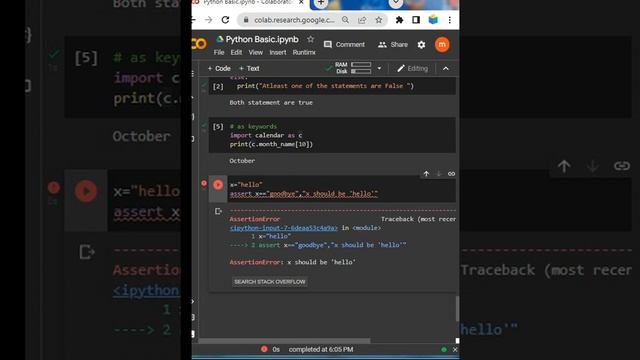640x360 pixels.
Task: Select the Python Basic.ipynb browser tab
Action: (249, 3)
